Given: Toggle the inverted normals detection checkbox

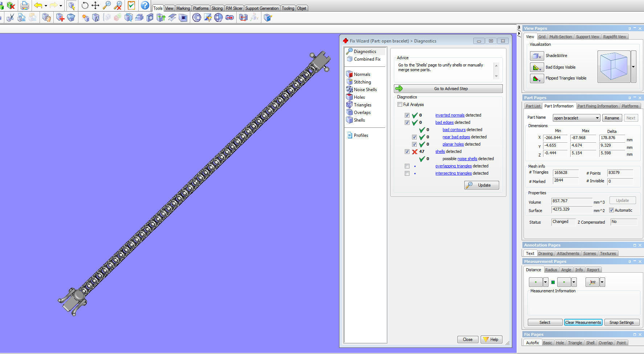Looking at the screenshot, I should click(407, 115).
